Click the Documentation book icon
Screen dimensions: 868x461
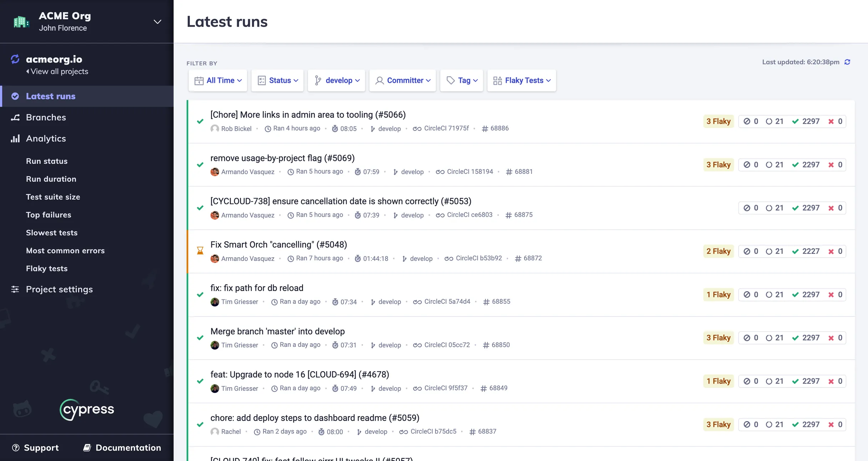(x=87, y=447)
